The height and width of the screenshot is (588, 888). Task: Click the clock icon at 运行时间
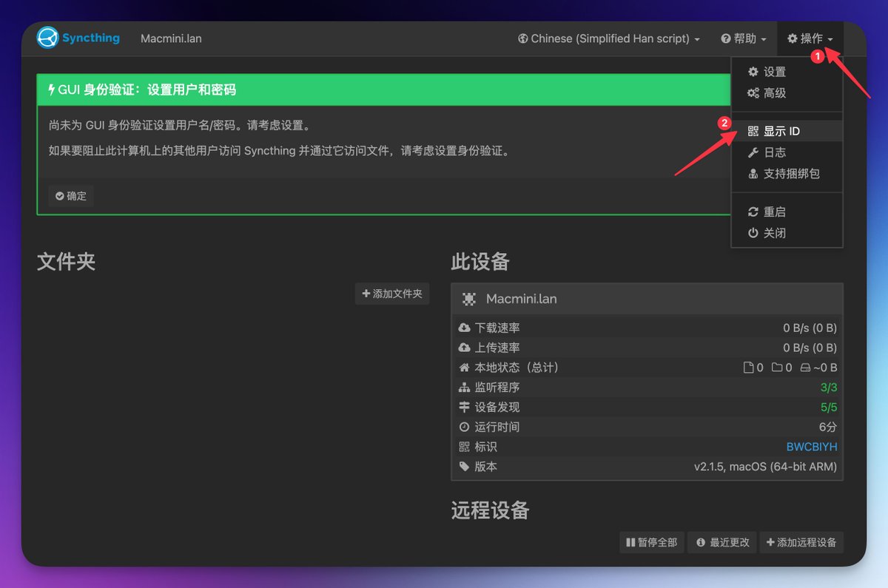pyautogui.click(x=465, y=427)
